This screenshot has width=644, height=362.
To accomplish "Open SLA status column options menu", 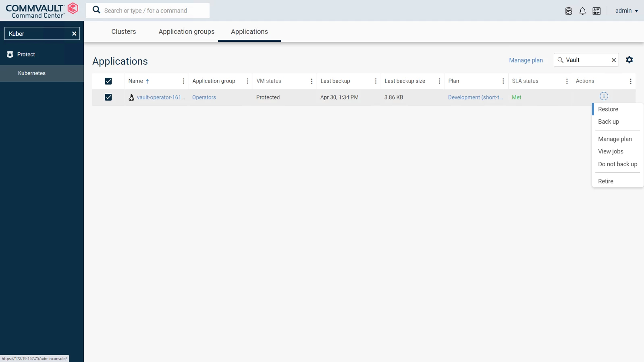I will click(x=567, y=81).
